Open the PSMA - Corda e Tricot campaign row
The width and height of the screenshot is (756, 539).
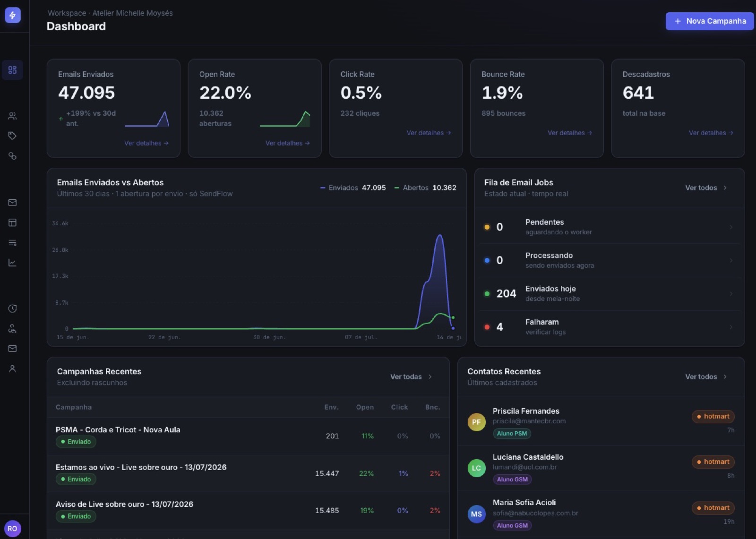click(248, 436)
